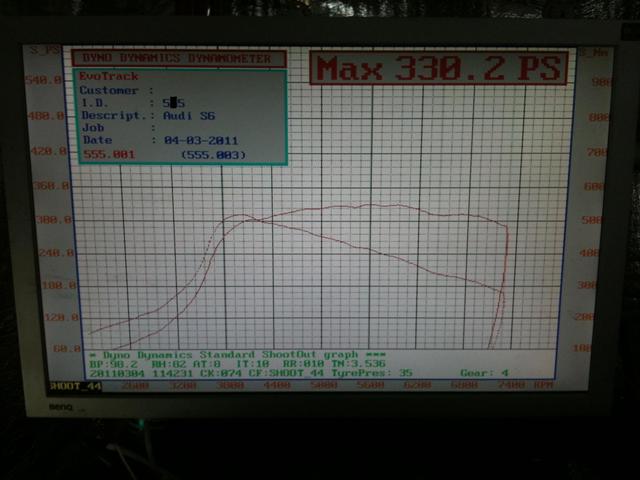This screenshot has height=480, width=640.
Task: Click the 360.0 left axis label
Action: point(52,186)
